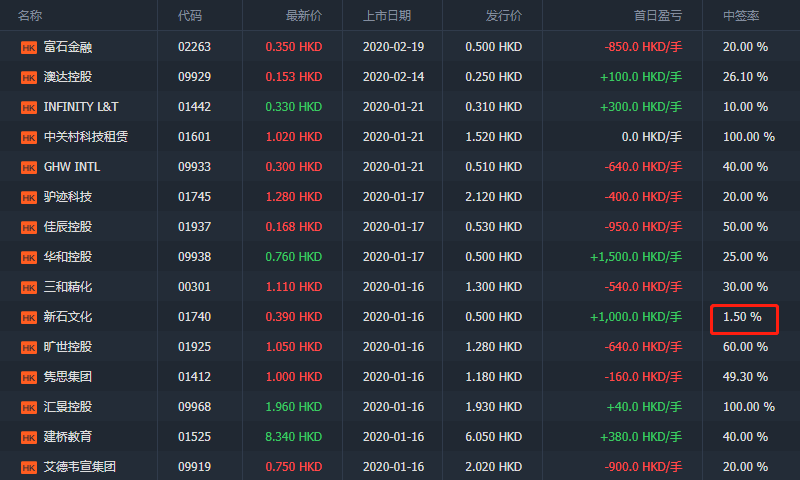This screenshot has height=480, width=800.
Task: Click stock code 01412
Action: (x=194, y=377)
